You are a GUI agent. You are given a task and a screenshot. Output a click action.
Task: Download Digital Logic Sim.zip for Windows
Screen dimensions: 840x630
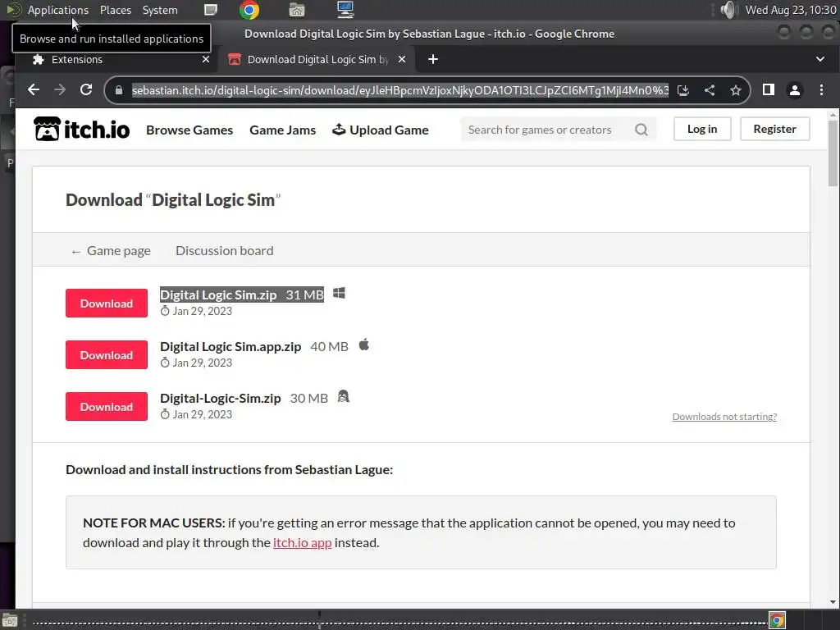pos(107,304)
